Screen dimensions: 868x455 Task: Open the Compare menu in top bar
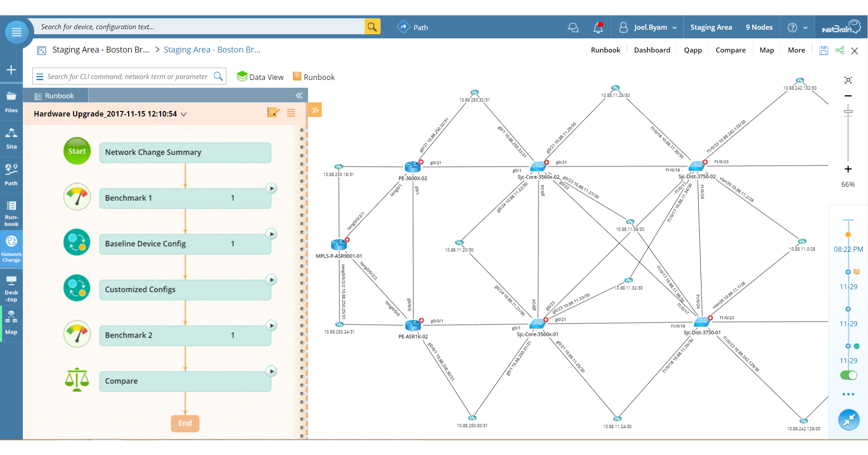(x=730, y=50)
